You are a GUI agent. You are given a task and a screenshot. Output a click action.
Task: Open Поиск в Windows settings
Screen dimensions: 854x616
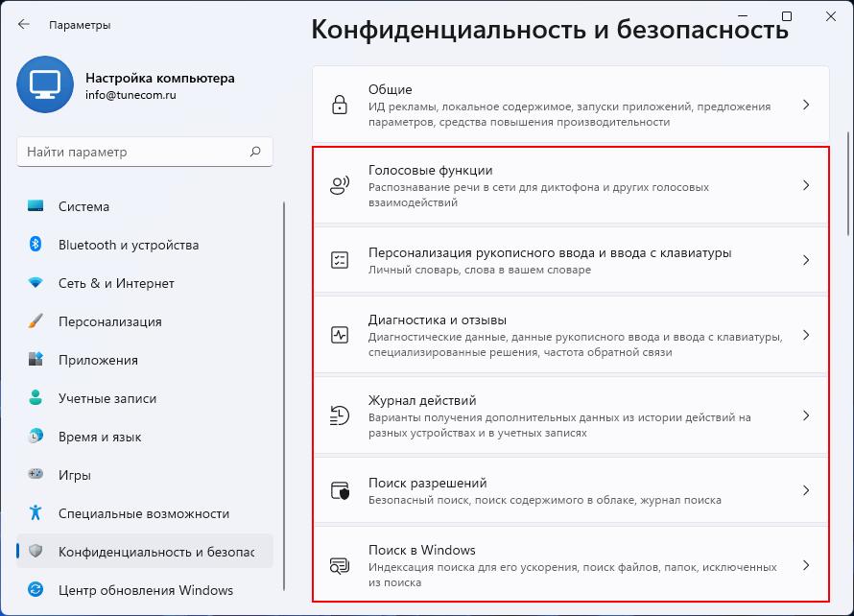click(x=571, y=565)
